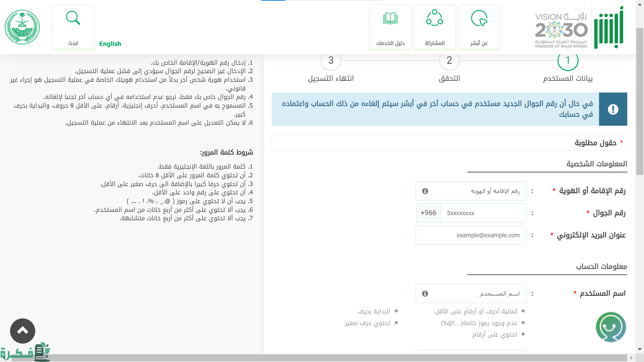Click the +966 country code box
Screen dimensions: 644x362
click(429, 213)
